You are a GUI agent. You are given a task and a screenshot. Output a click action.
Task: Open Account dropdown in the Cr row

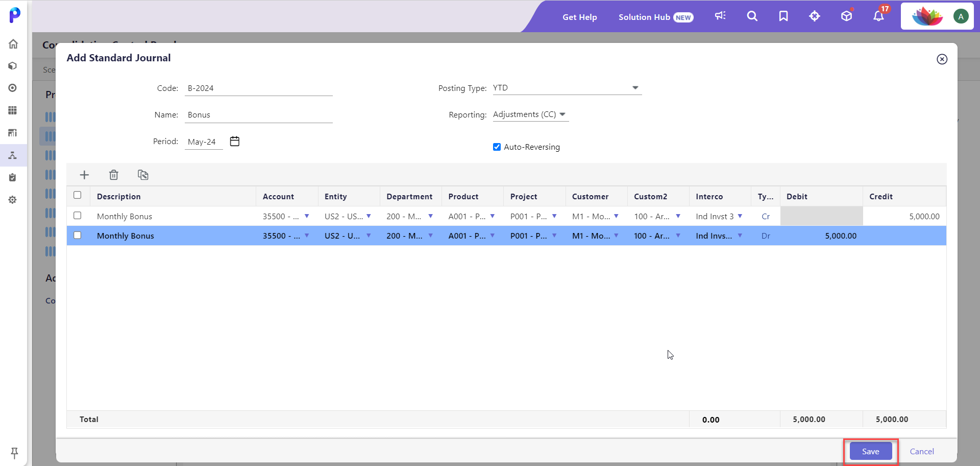coord(307,216)
